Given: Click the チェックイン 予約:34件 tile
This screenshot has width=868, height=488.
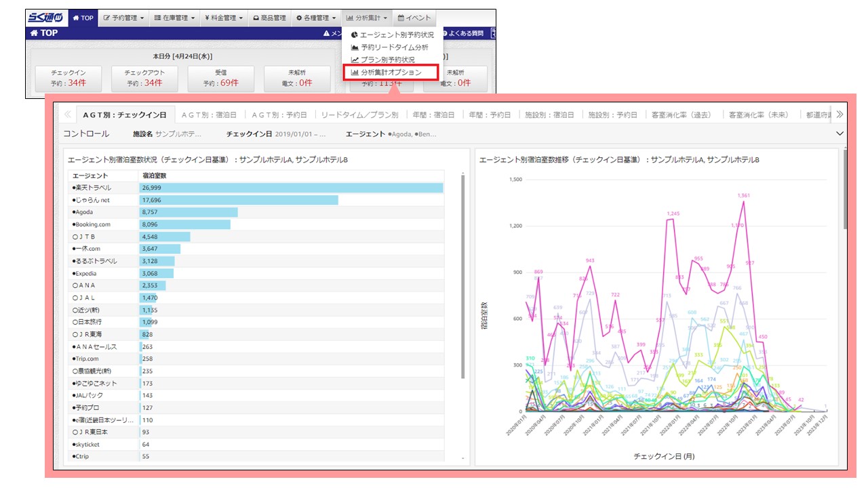Looking at the screenshot, I should (68, 79).
